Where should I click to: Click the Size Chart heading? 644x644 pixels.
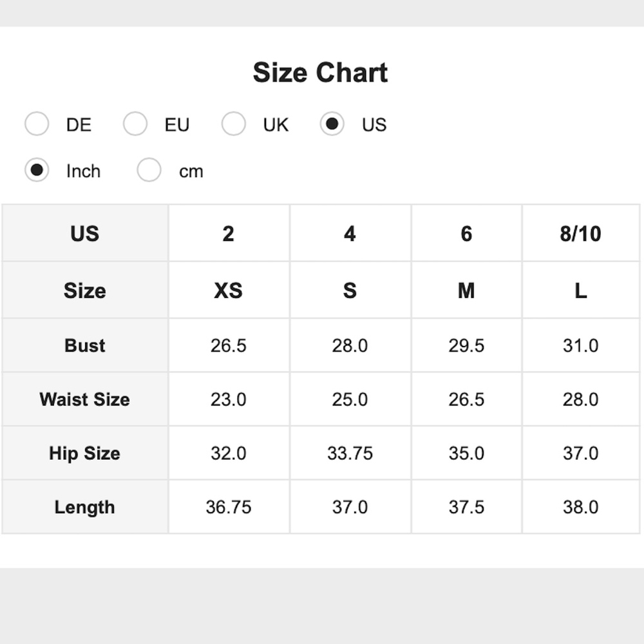(x=320, y=73)
